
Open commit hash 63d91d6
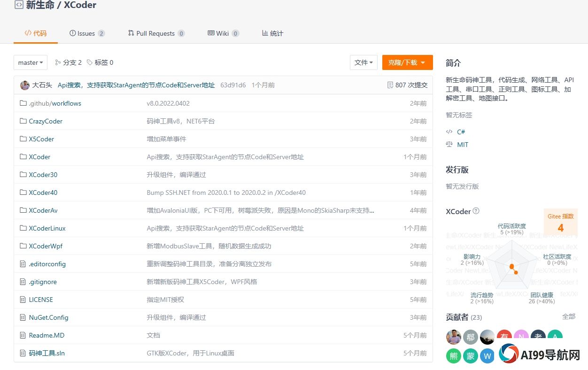[233, 85]
